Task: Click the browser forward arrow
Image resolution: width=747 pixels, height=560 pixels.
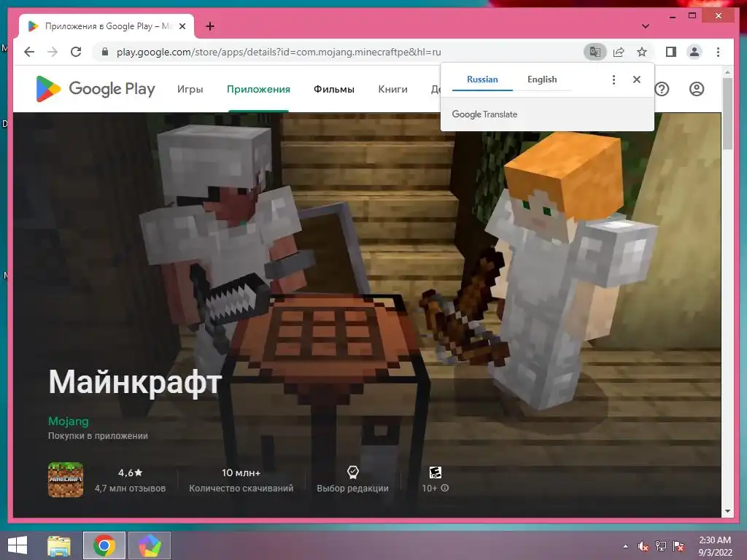Action: [53, 52]
